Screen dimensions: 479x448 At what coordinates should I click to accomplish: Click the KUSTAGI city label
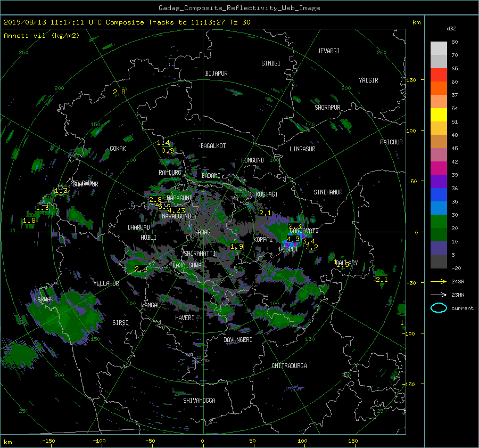click(x=267, y=194)
